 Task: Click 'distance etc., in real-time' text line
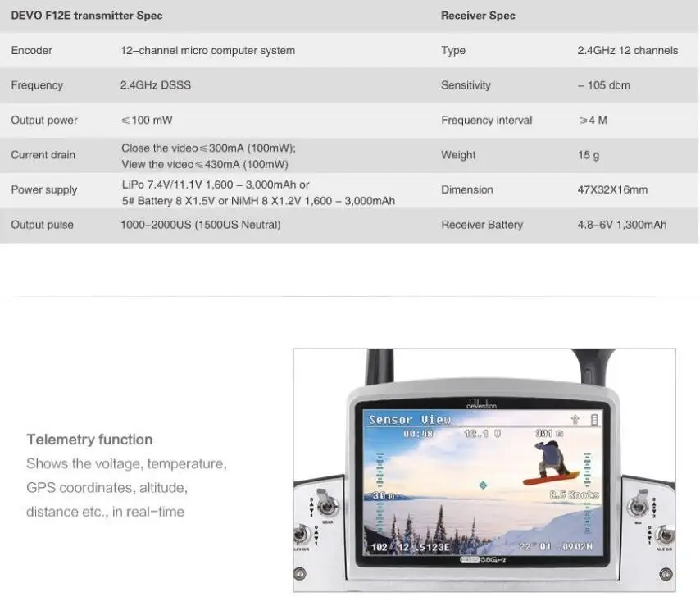[x=105, y=512]
